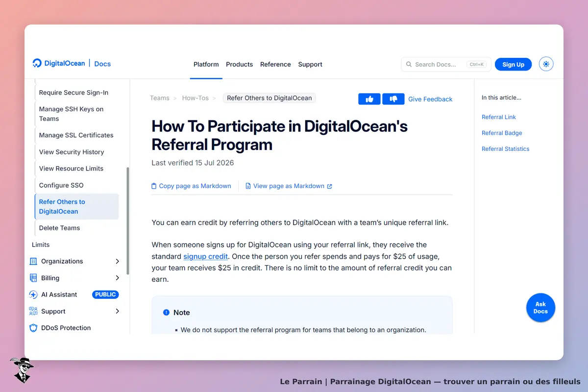This screenshot has width=588, height=392.
Task: Jump to Referral Link section
Action: 499,117
